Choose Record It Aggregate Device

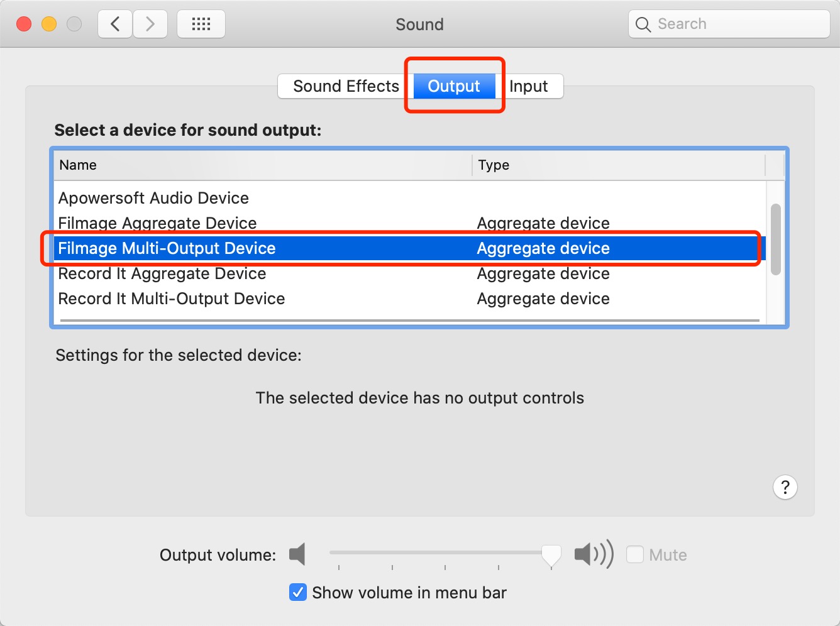pyautogui.click(x=410, y=273)
